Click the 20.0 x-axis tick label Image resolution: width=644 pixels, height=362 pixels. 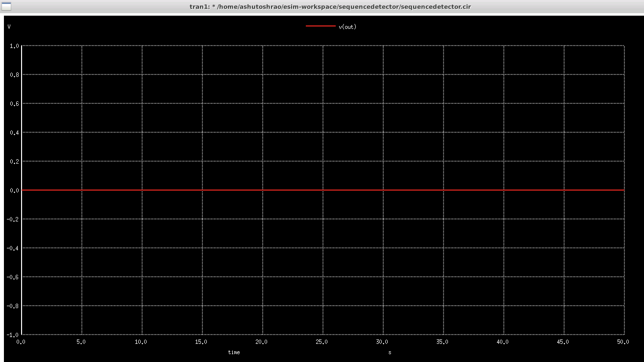[x=262, y=342]
